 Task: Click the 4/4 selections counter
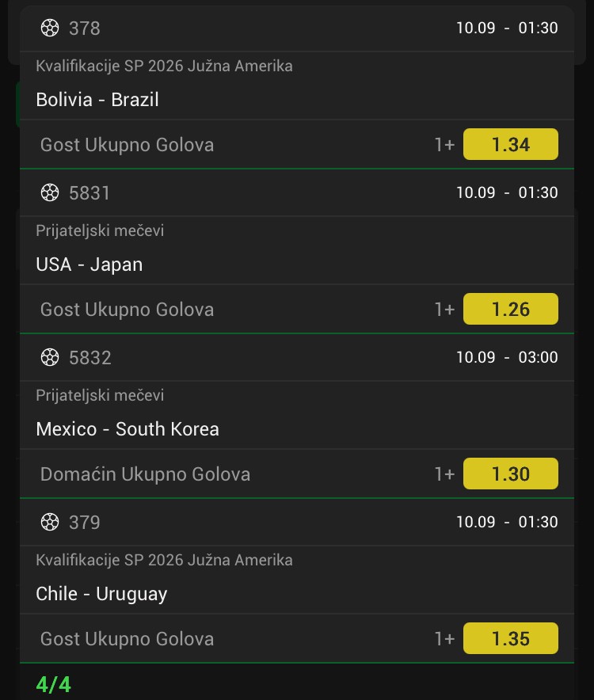53,685
